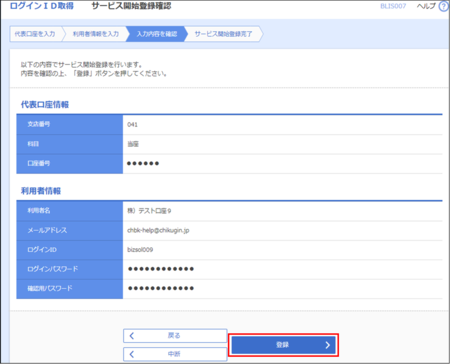
Task: Click the メールアドレス label cell
Action: tap(70, 230)
